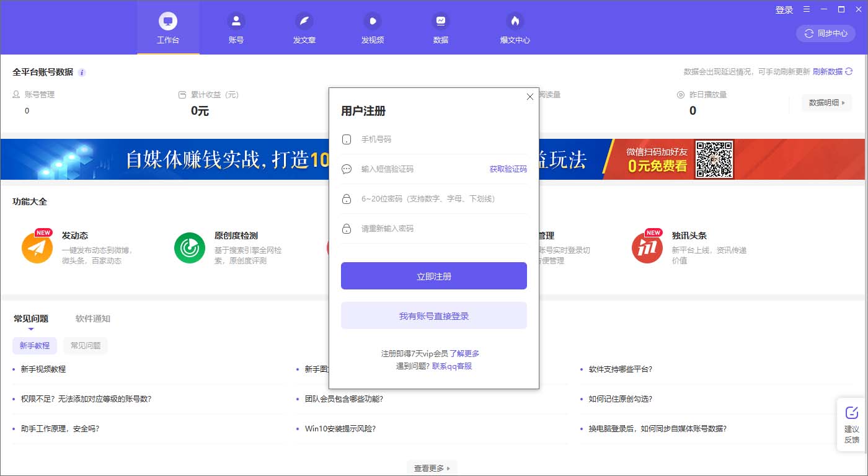Open the 工作台 workspace panel
Screen dimensions: 868x476
pyautogui.click(x=167, y=27)
